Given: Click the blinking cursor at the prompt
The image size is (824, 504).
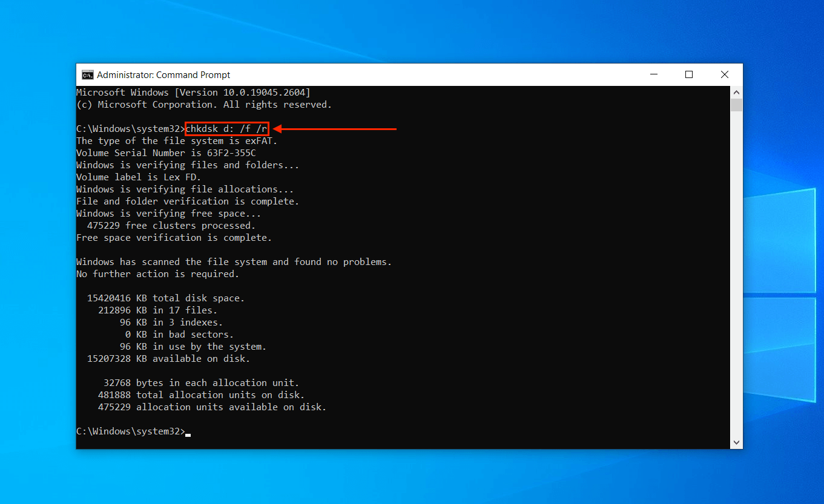Looking at the screenshot, I should pyautogui.click(x=188, y=434).
